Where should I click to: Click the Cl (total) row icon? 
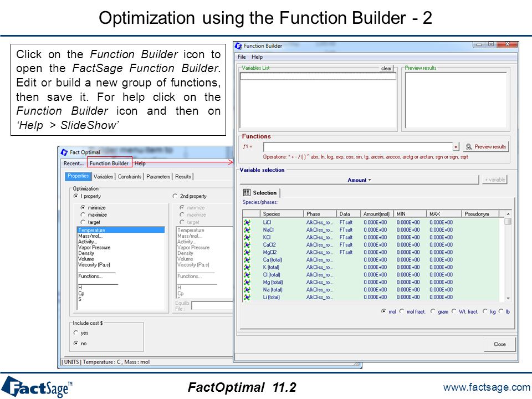pyautogui.click(x=247, y=275)
